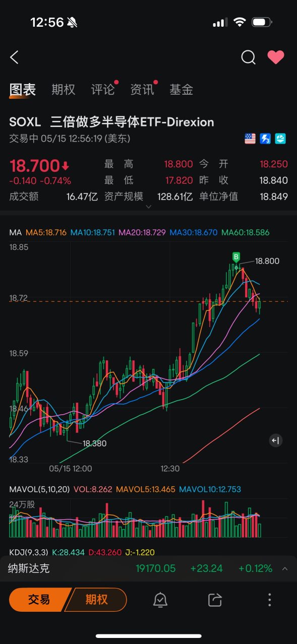Tap the 12:30 time axis label

[x=170, y=469]
